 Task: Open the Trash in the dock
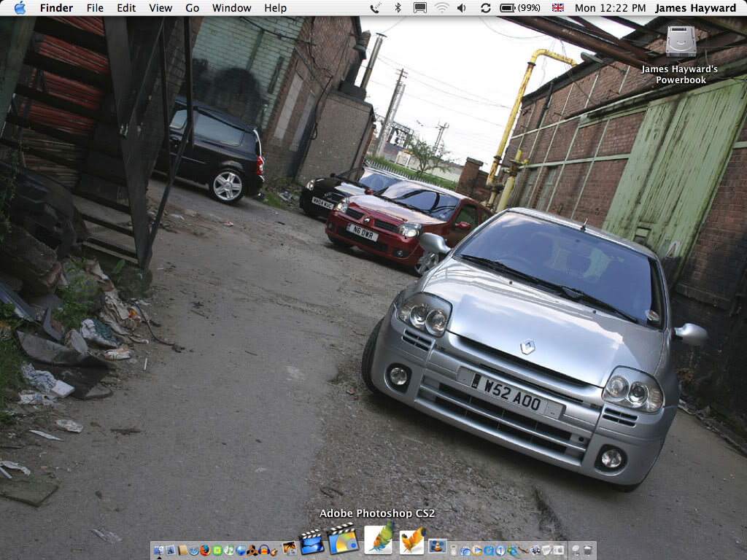pyautogui.click(x=587, y=550)
